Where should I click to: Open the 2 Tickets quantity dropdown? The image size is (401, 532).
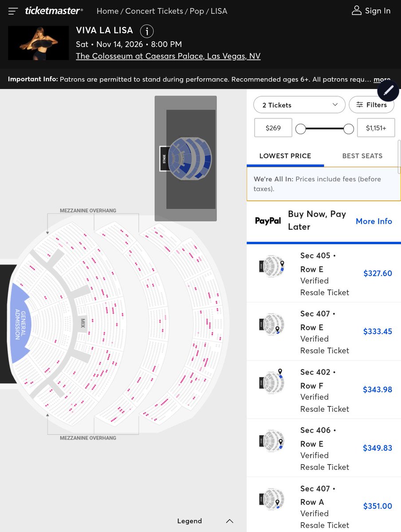[x=299, y=105]
